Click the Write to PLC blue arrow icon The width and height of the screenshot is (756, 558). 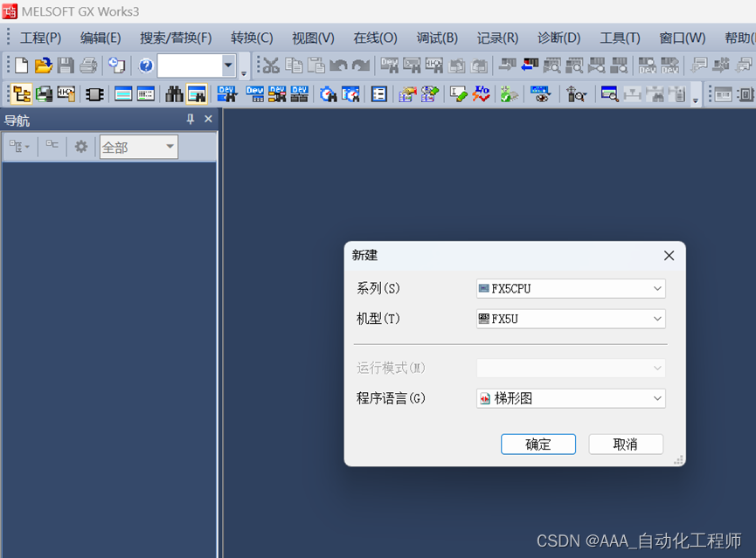click(x=530, y=65)
